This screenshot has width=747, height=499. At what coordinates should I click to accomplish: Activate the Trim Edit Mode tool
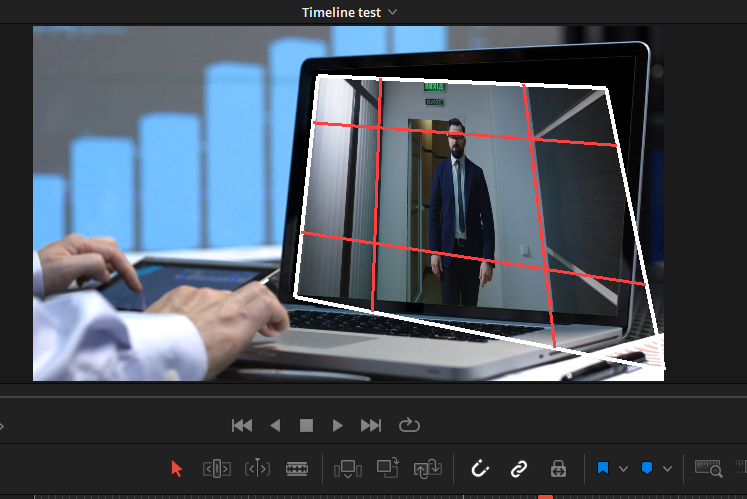pos(217,468)
